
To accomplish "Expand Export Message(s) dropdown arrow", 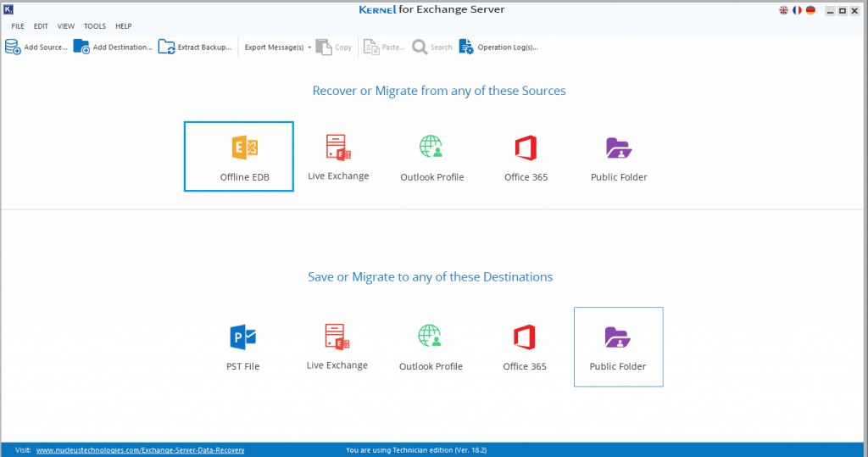I will pyautogui.click(x=309, y=47).
